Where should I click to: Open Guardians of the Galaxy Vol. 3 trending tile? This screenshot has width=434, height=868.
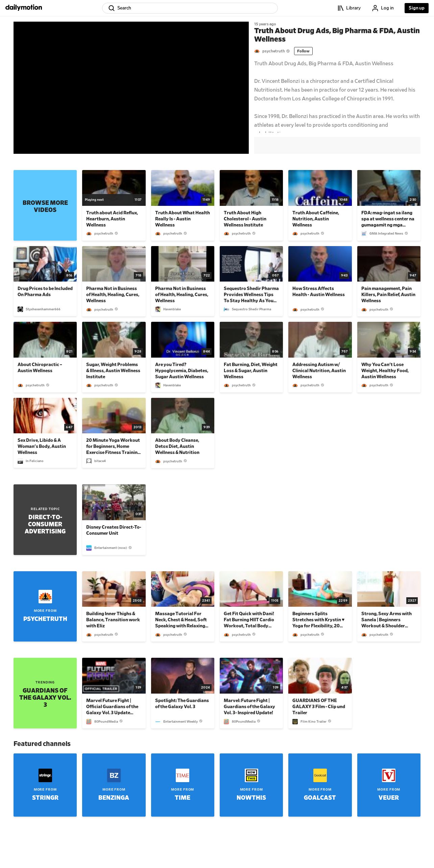(45, 693)
